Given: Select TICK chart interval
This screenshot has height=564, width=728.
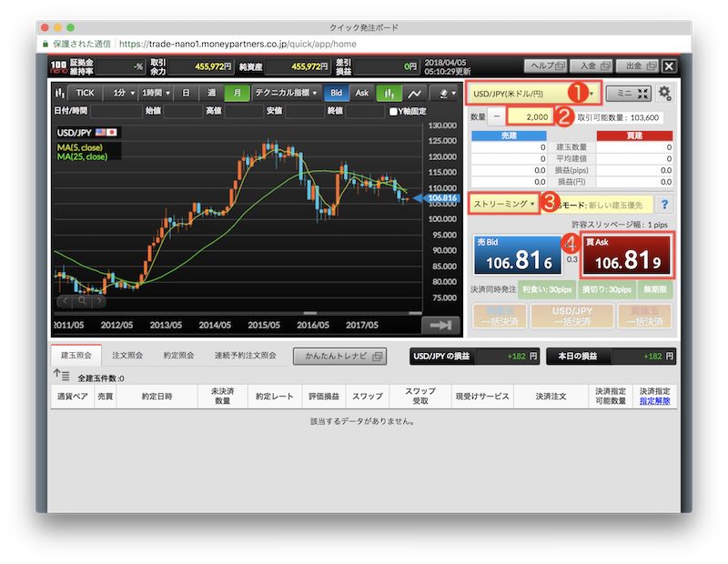Looking at the screenshot, I should coord(85,93).
